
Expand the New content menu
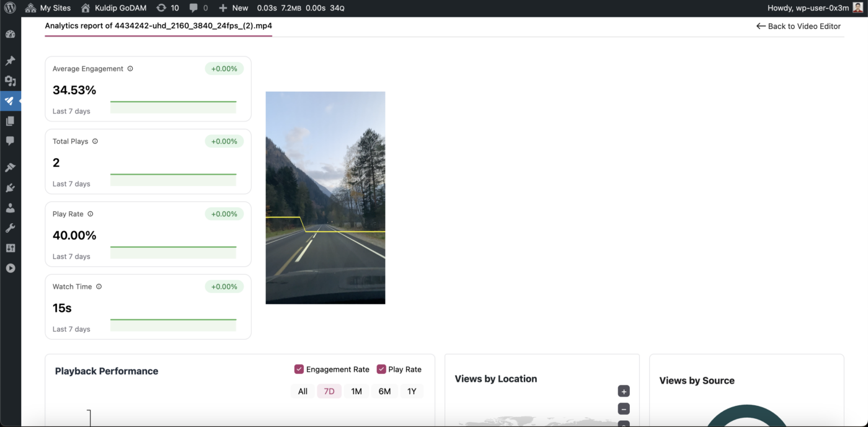233,8
